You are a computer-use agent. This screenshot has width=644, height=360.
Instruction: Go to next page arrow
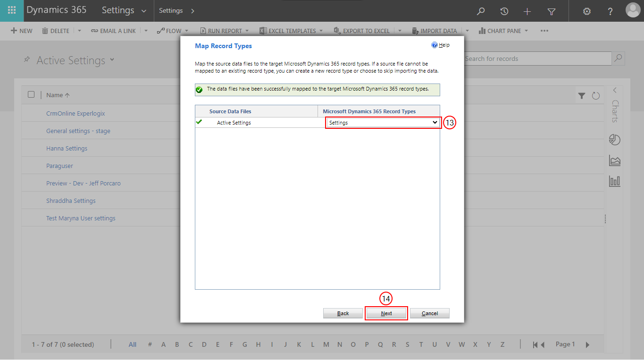tap(587, 345)
